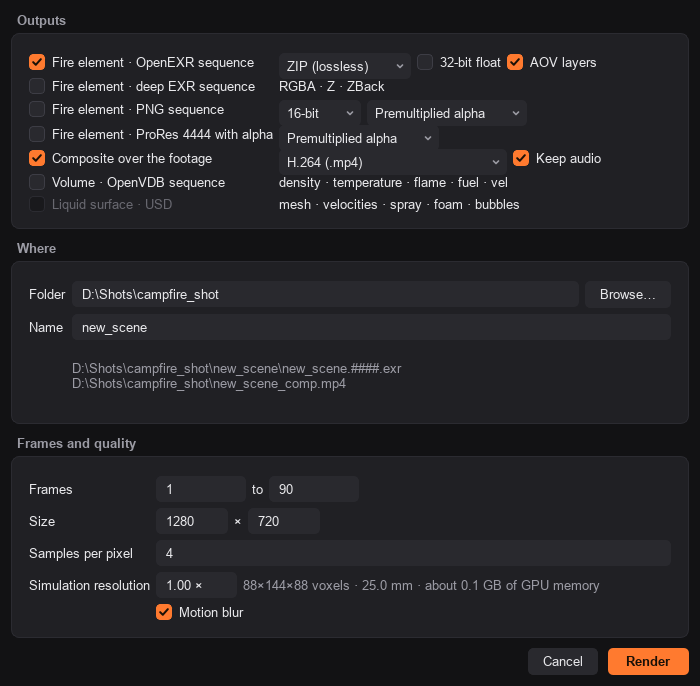Click the new_scene.####.exr output path text
Viewport: 700px width, 686px height.
point(237,369)
